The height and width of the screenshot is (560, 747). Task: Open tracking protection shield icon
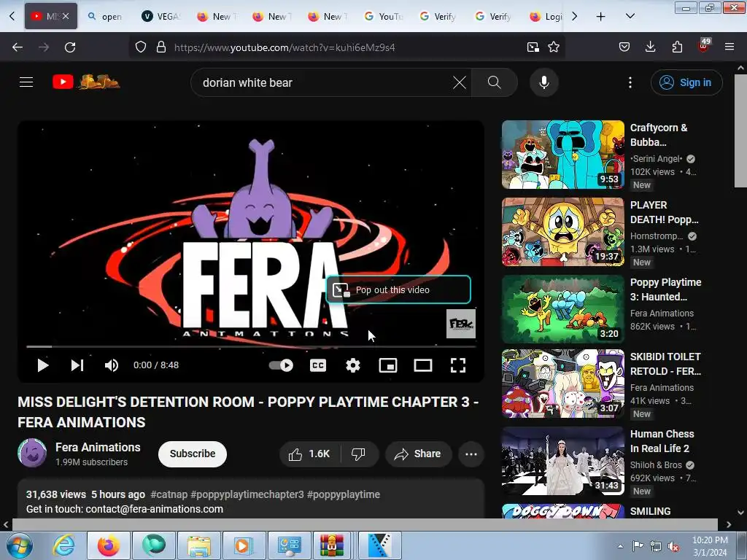141,47
